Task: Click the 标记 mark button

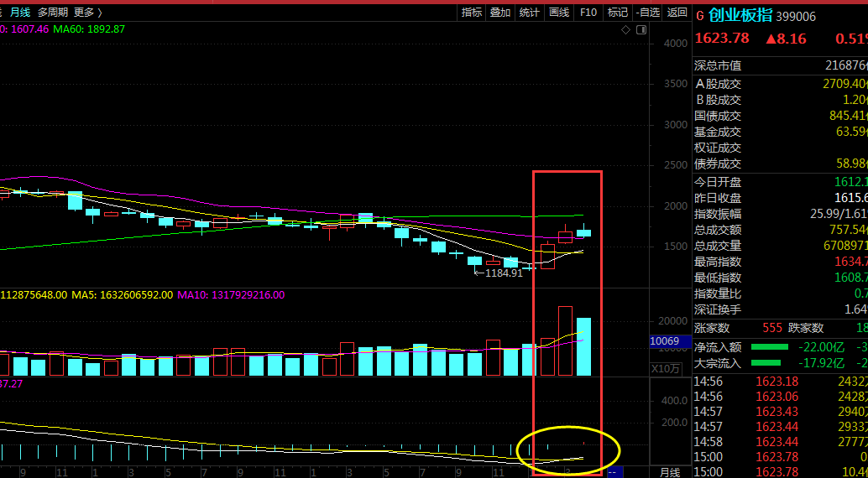Action: point(617,13)
